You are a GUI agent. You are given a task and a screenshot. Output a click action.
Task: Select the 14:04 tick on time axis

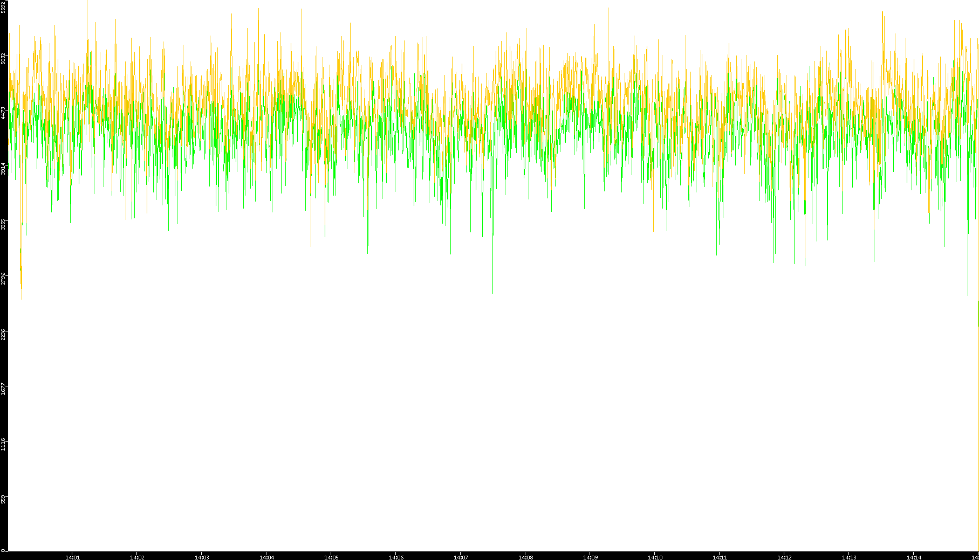click(266, 557)
